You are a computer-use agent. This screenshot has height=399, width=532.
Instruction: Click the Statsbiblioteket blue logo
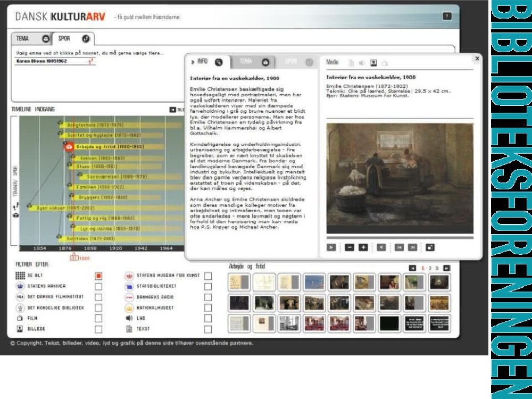tap(129, 286)
